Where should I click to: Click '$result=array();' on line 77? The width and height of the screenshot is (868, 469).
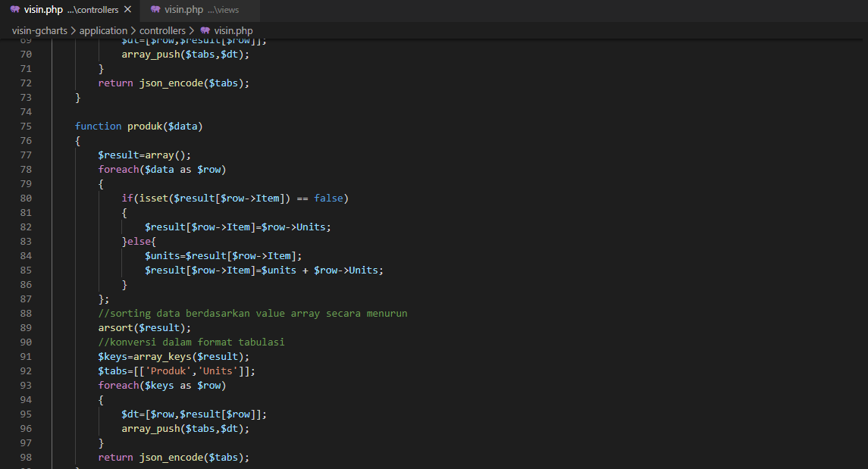pos(145,155)
